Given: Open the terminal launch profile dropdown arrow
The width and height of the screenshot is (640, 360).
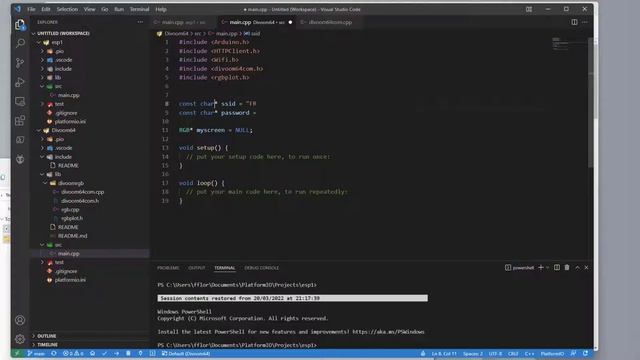Looking at the screenshot, I should coord(548,267).
